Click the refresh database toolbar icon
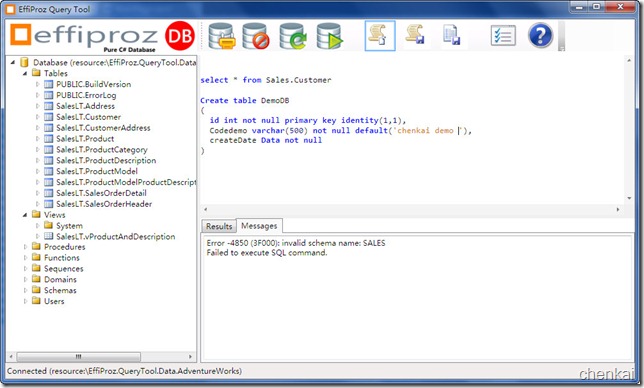 pyautogui.click(x=293, y=36)
